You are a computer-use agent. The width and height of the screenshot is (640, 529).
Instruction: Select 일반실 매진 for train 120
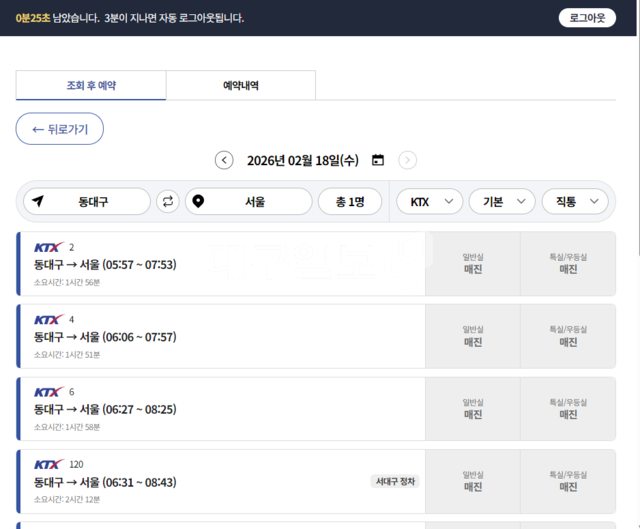click(x=473, y=481)
